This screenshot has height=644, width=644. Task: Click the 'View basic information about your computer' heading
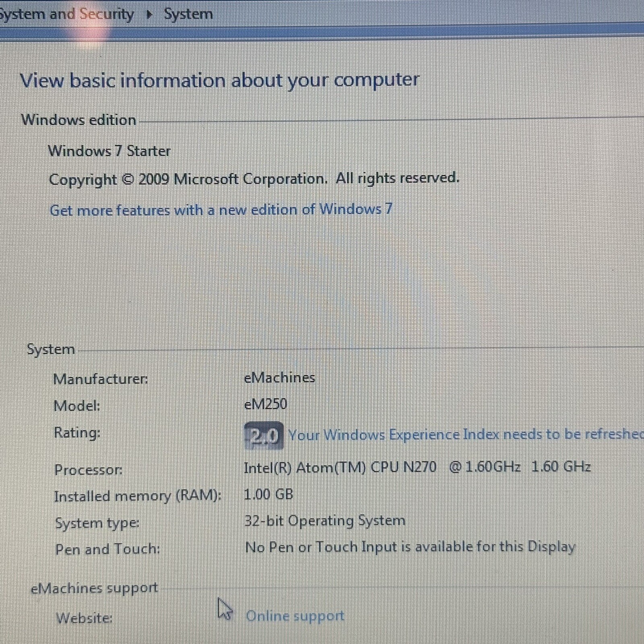(x=220, y=80)
